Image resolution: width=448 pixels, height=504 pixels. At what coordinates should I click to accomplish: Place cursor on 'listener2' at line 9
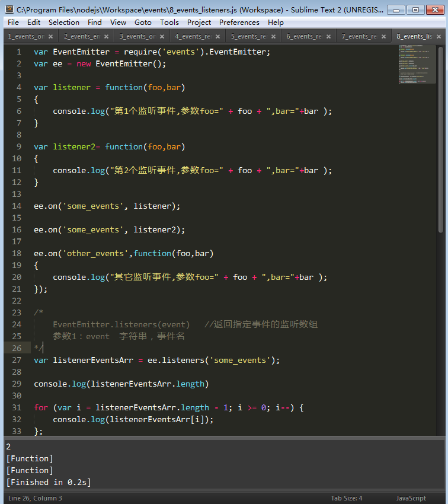pyautogui.click(x=74, y=147)
